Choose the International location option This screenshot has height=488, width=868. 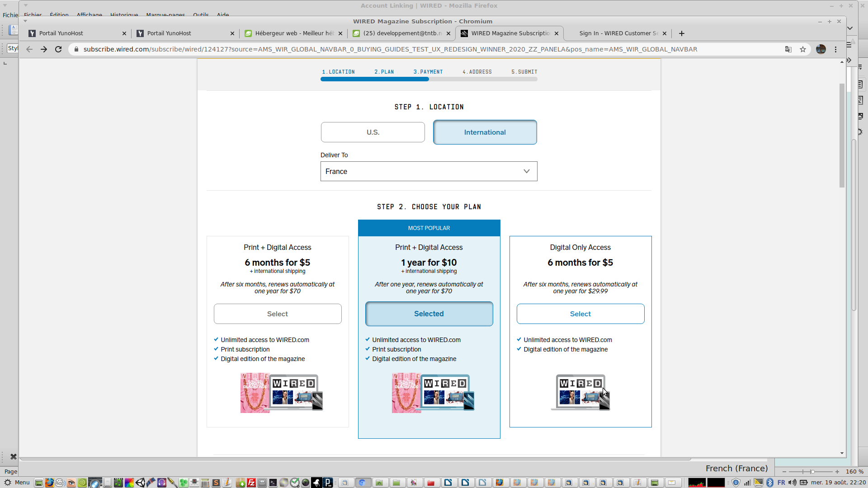485,132
